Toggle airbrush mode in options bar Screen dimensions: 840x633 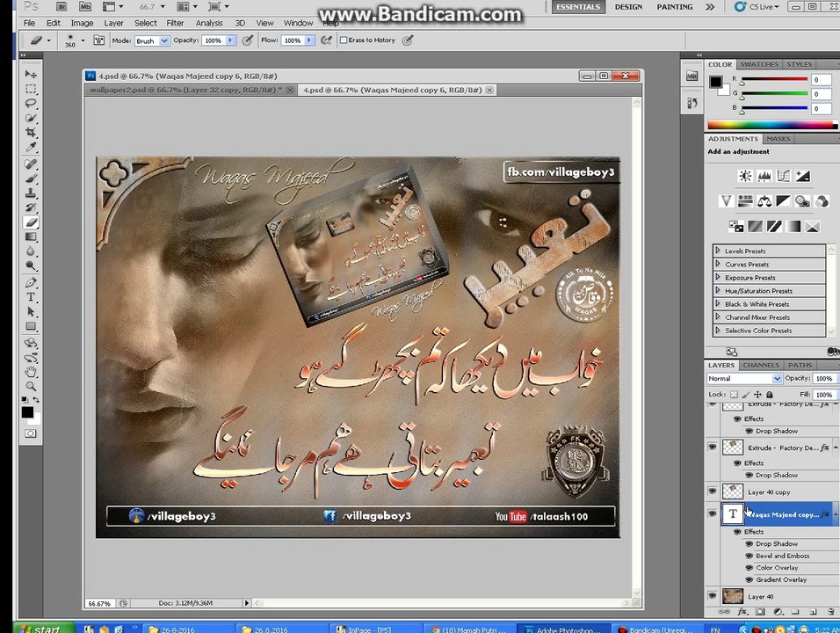click(x=326, y=40)
